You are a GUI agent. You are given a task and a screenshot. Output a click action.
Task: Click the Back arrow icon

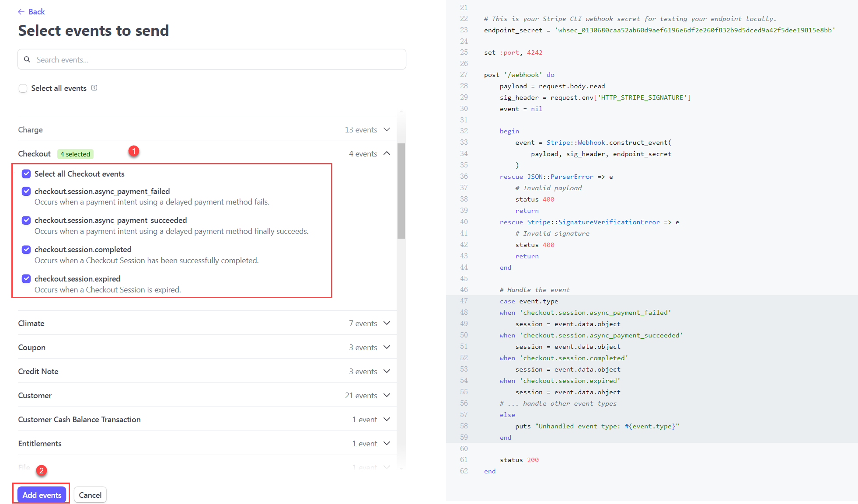click(21, 12)
